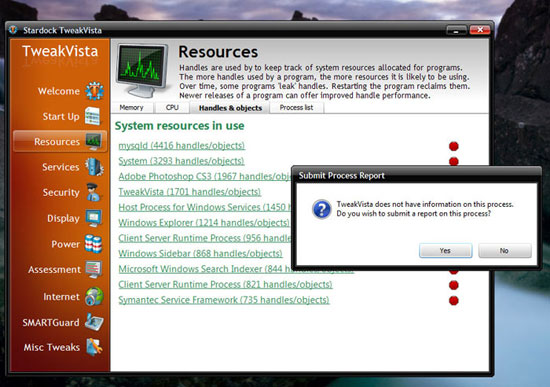
Task: Switch to the Memory tab
Action: coord(132,107)
